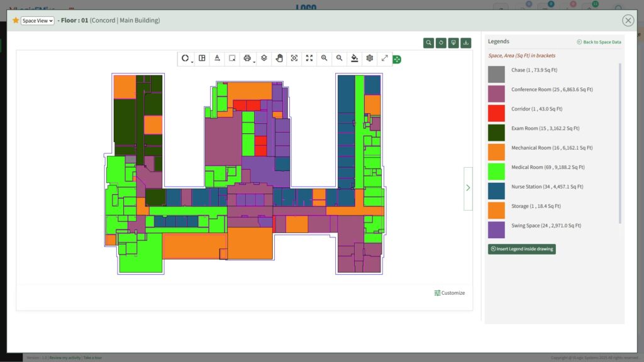Screen dimensions: 644x362
Task: Toggle the green move handle icon
Action: [397, 60]
